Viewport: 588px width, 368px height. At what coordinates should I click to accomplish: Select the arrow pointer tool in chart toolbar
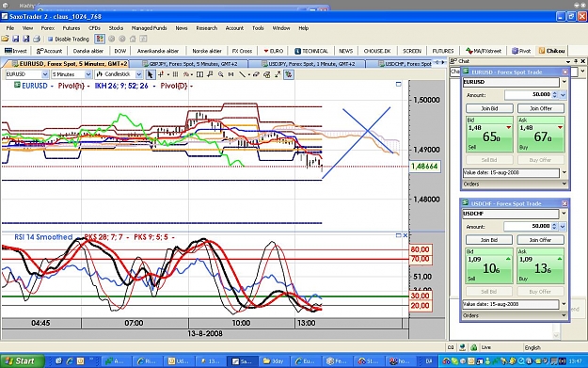click(x=150, y=74)
